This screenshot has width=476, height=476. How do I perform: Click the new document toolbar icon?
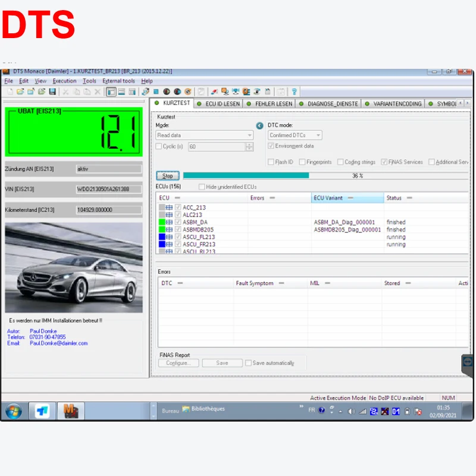point(10,92)
